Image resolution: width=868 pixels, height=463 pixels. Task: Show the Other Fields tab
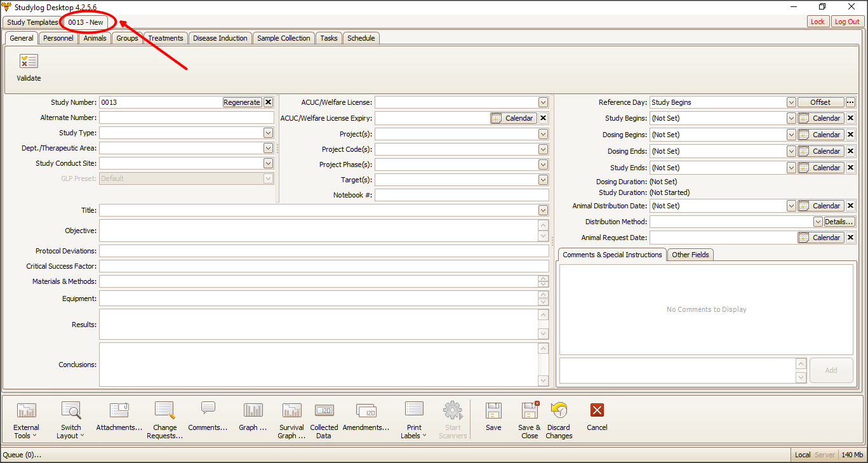[x=691, y=255]
